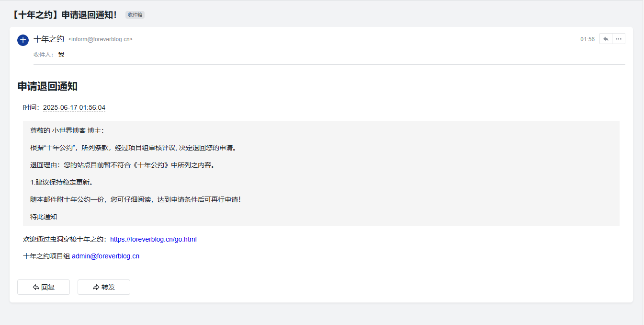Select the 时间 date line 2025-06-17
Screen dimensions: 644x325
coord(74,107)
